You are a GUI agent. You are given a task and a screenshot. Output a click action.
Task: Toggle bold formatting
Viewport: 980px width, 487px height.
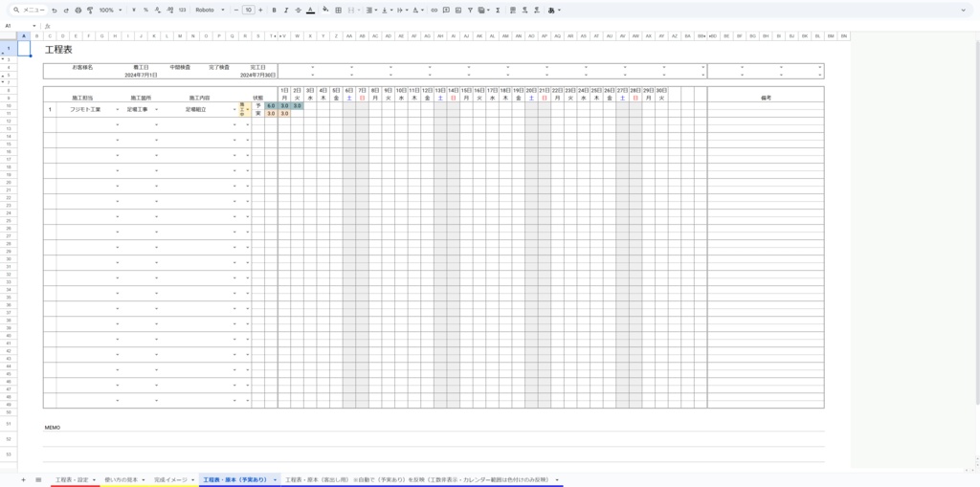point(274,10)
